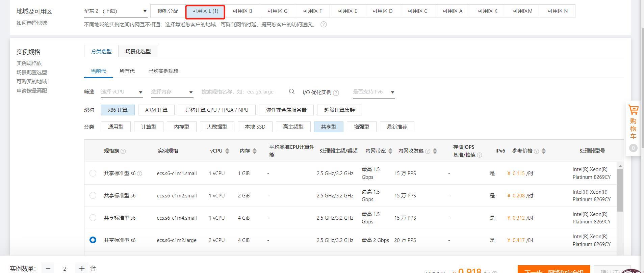This screenshot has height=273, width=644.
Task: Switch to 当前代 tab
Action: [98, 71]
